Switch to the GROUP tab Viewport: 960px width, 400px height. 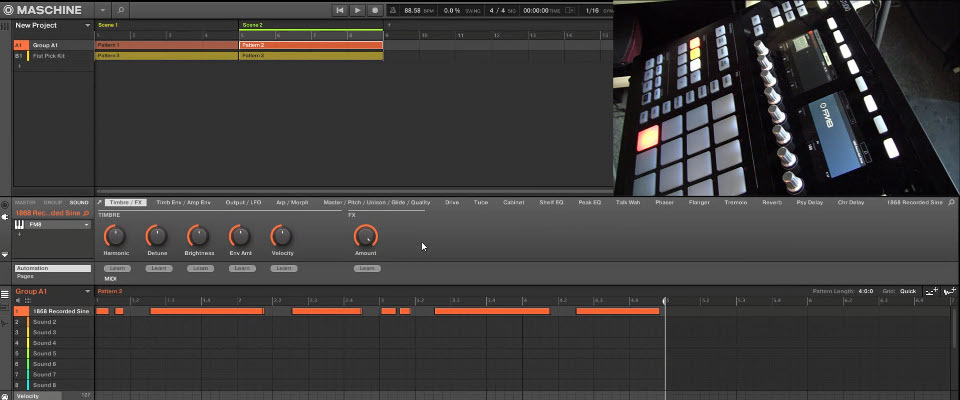point(53,202)
